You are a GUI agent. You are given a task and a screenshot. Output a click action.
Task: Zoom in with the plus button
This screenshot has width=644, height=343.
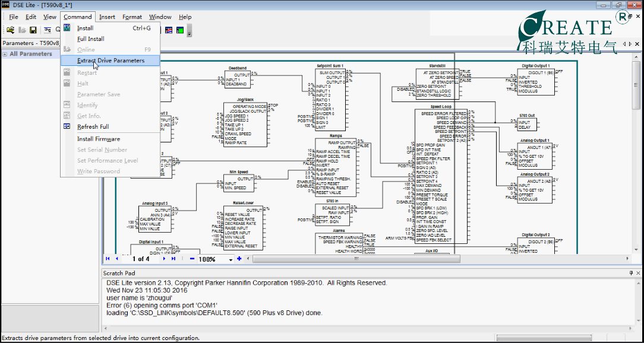click(239, 259)
